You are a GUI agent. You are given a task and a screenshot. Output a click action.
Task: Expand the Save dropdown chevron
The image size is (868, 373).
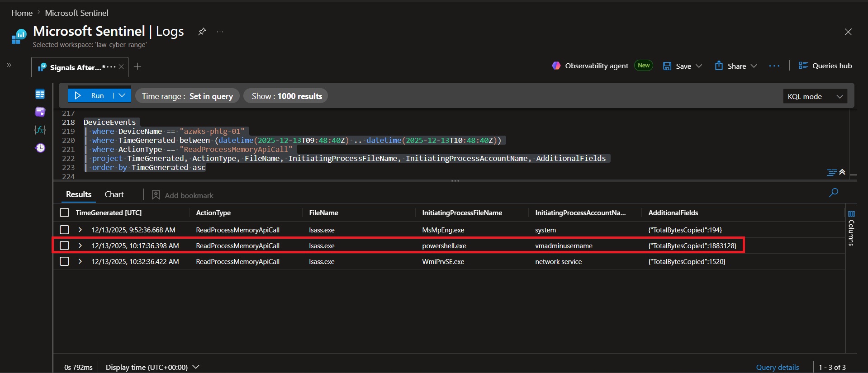pyautogui.click(x=699, y=66)
